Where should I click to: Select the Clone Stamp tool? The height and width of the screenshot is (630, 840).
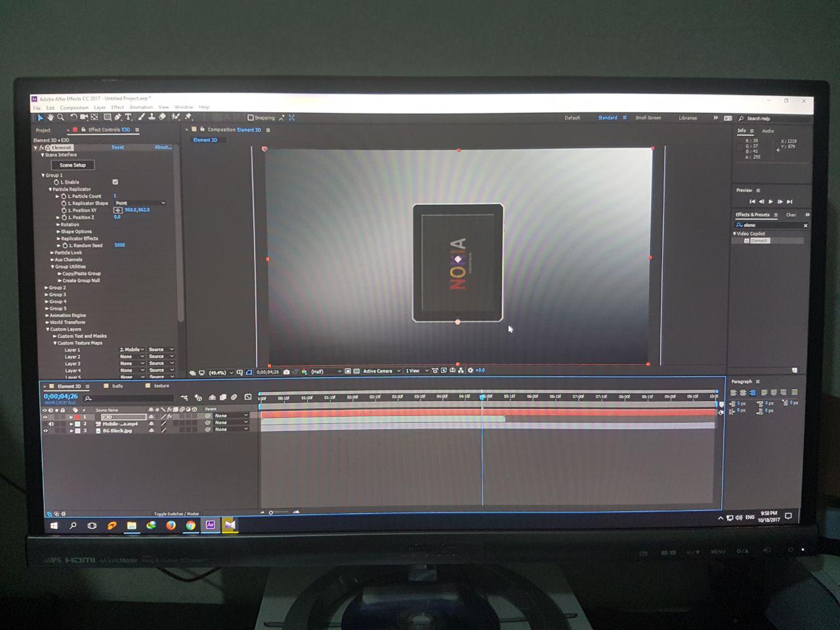152,117
